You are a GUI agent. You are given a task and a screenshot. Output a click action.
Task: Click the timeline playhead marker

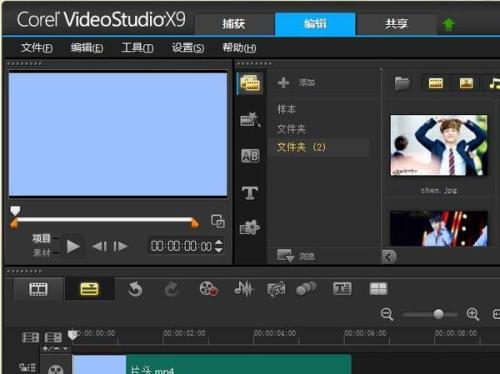(x=73, y=335)
